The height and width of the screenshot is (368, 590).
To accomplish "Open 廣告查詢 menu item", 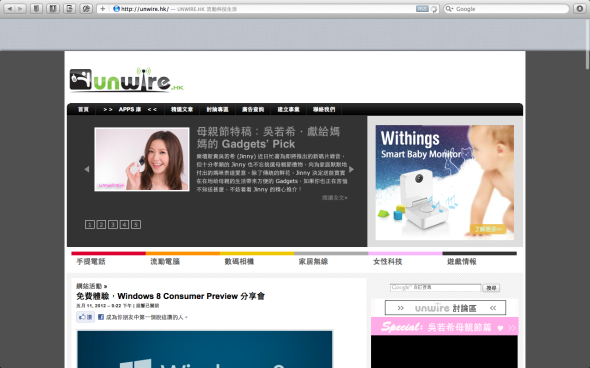I will point(253,109).
